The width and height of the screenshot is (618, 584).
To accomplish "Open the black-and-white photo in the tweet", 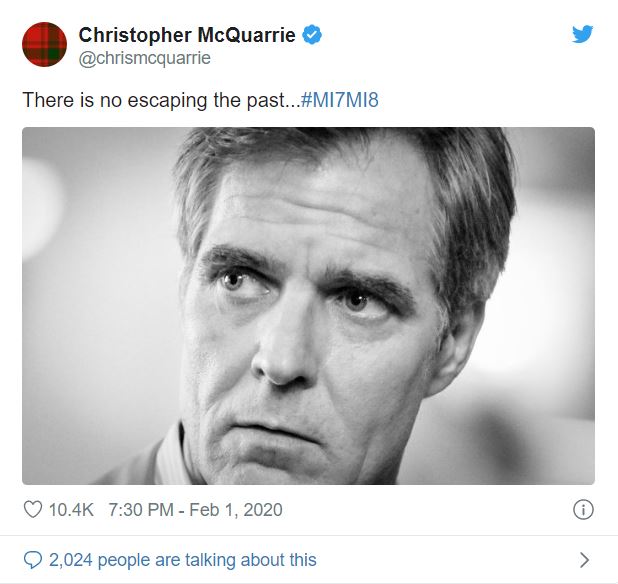I will pyautogui.click(x=308, y=306).
